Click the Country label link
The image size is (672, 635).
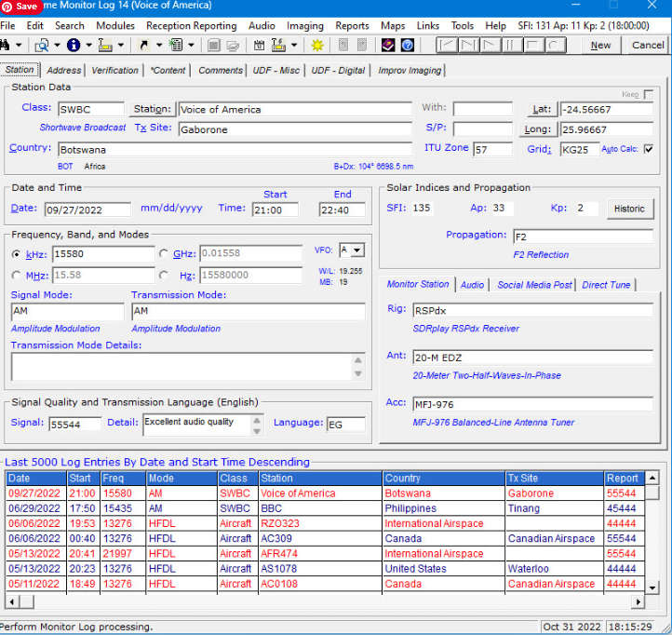(30, 147)
